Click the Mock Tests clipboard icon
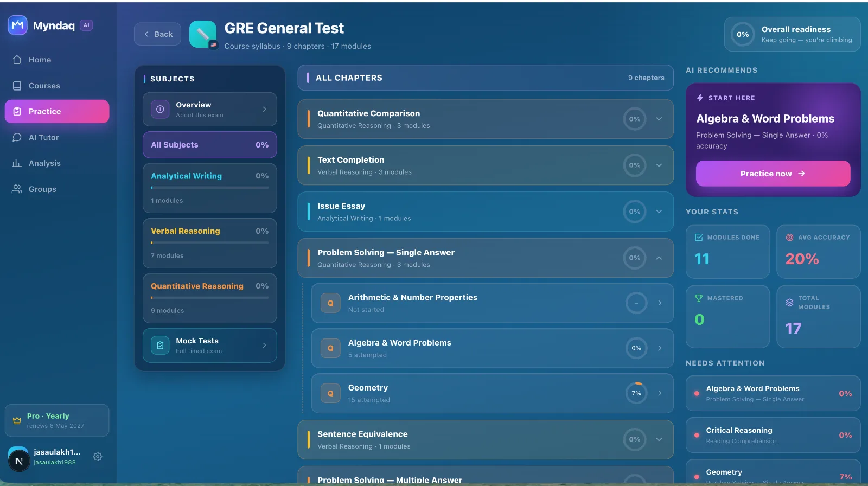The width and height of the screenshot is (868, 486). click(x=160, y=345)
